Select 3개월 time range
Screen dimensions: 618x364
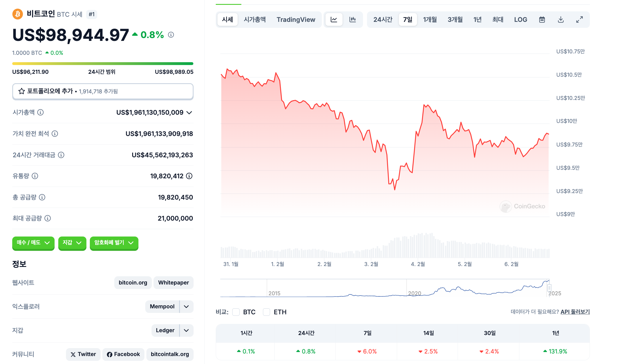(x=455, y=20)
